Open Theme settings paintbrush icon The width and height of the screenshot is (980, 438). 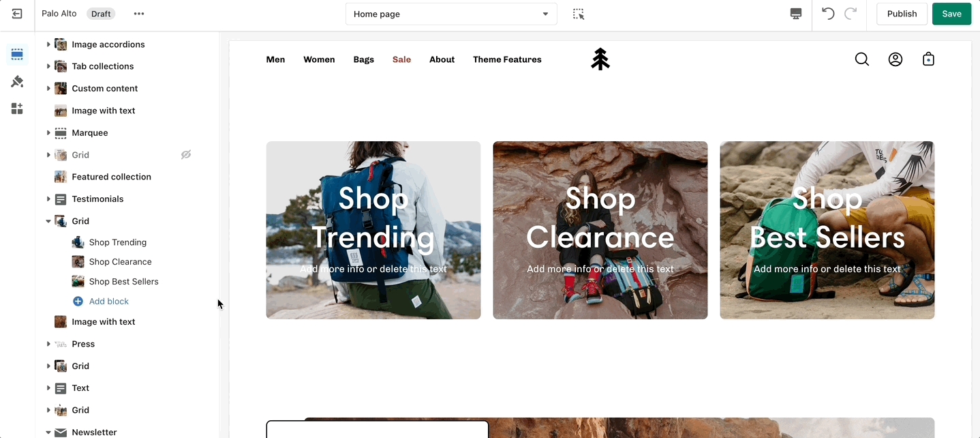pos(17,82)
